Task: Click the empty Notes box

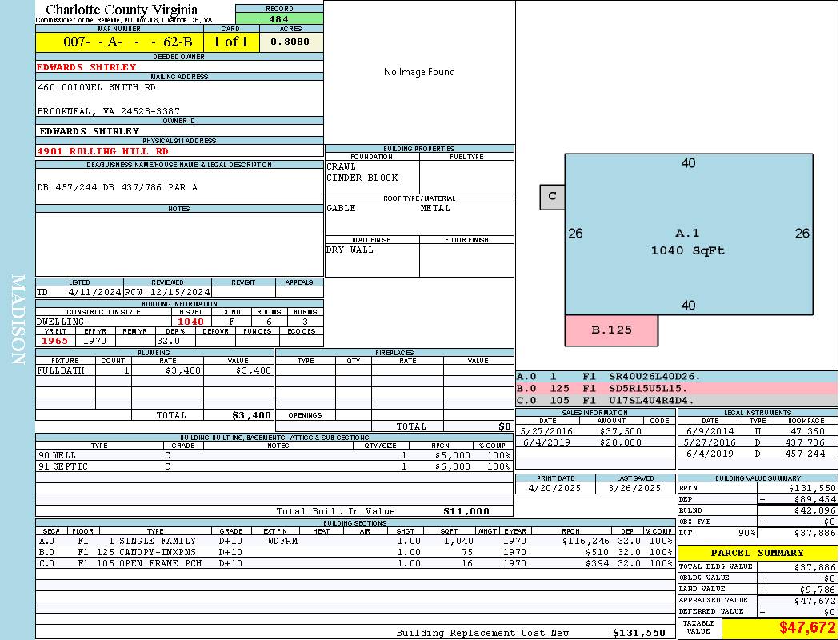Action: click(x=179, y=244)
